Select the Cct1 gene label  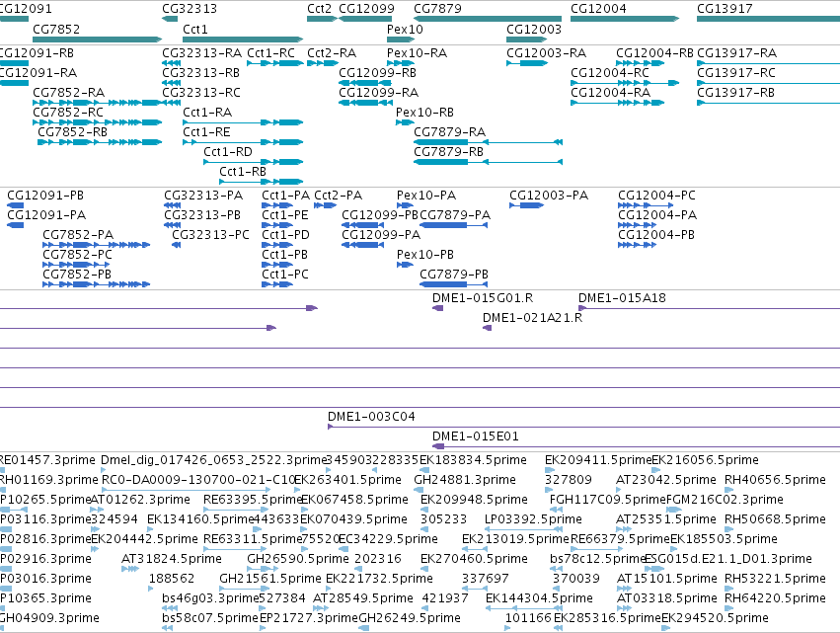195,29
